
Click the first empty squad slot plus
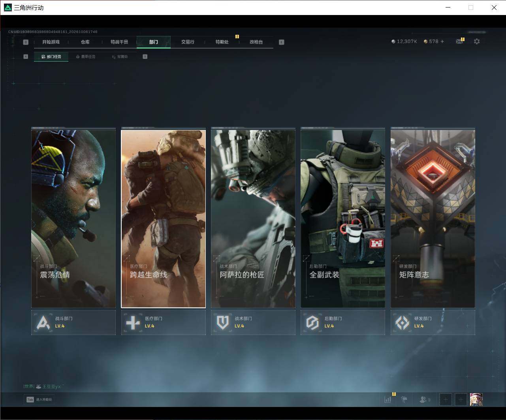pos(446,399)
